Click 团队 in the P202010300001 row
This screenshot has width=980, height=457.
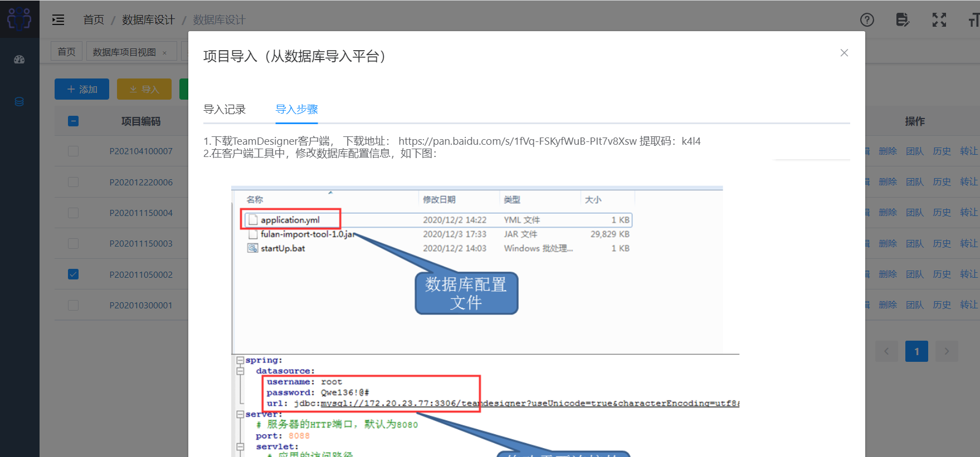pos(915,305)
